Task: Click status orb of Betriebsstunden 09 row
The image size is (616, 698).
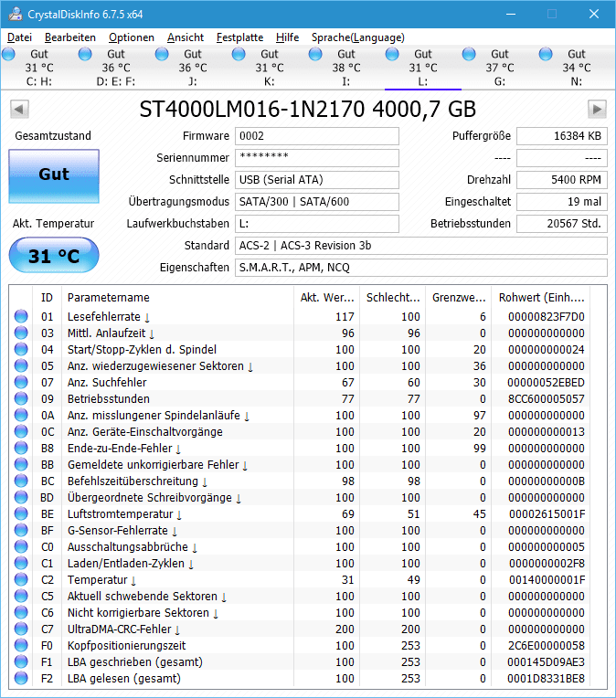Action: click(21, 398)
